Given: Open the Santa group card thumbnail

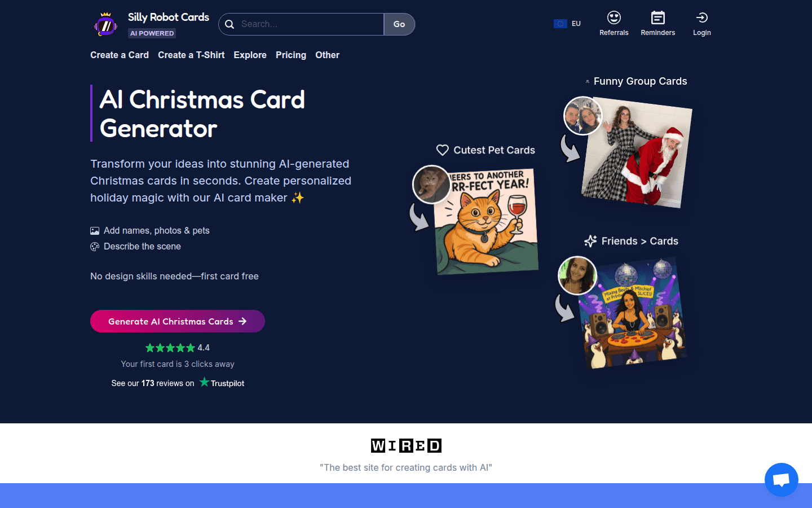Looking at the screenshot, I should [x=637, y=153].
